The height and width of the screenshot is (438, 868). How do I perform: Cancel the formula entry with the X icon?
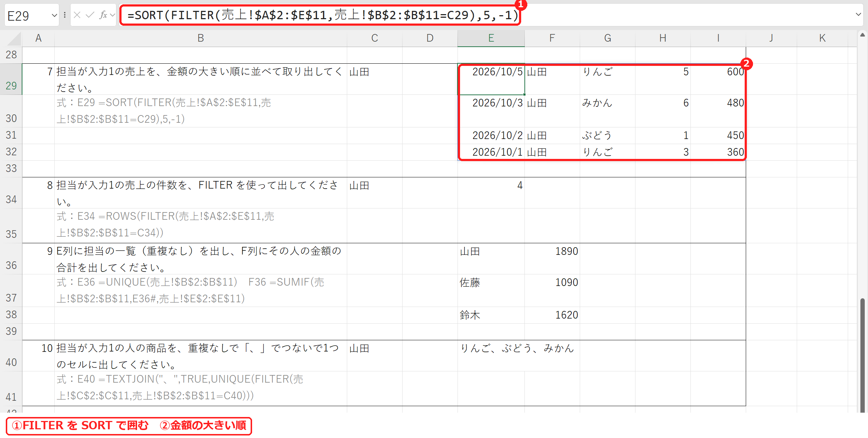click(x=77, y=15)
